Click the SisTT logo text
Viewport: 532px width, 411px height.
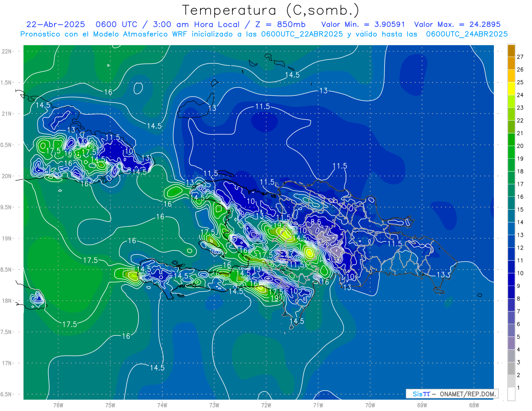(421, 394)
